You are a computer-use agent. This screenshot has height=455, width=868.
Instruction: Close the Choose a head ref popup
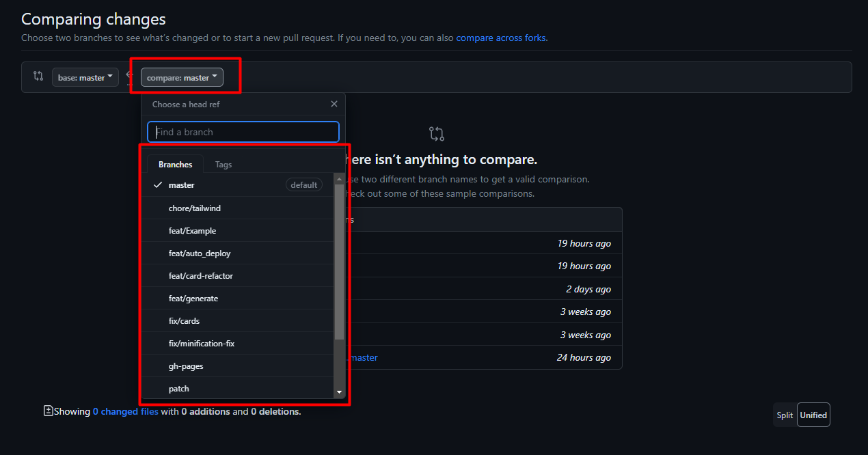[334, 104]
